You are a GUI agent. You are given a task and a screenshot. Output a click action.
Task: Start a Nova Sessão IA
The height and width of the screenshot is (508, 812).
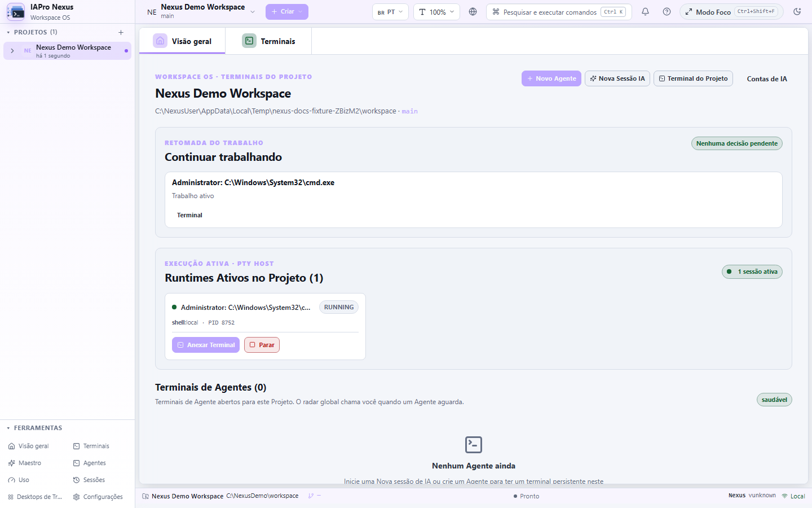(x=617, y=78)
